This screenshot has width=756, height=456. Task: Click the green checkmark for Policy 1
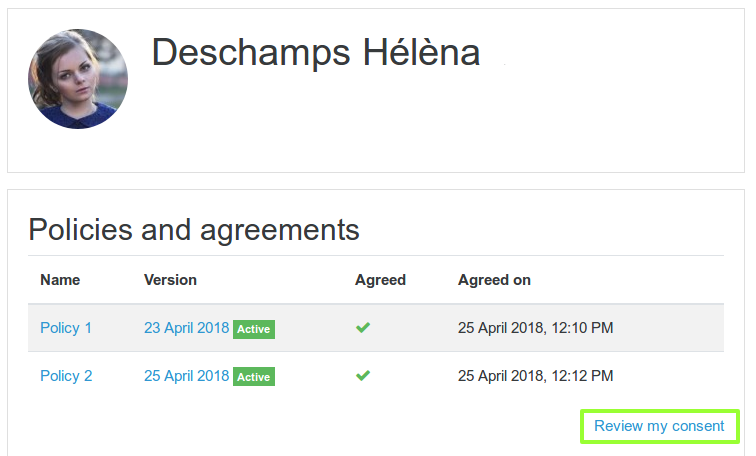(x=363, y=328)
